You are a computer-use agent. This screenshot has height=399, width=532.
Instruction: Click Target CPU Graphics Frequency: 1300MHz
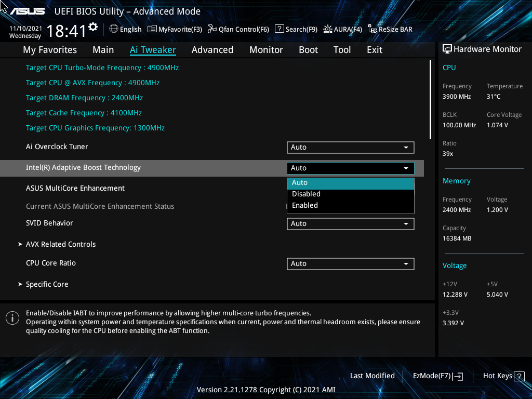[x=96, y=128]
